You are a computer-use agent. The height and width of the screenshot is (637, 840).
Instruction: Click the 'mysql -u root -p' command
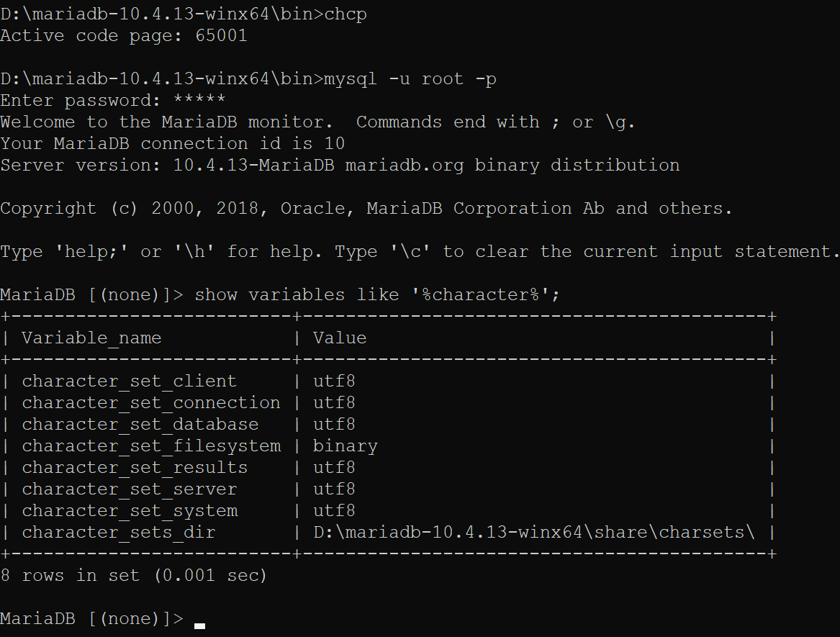[410, 78]
